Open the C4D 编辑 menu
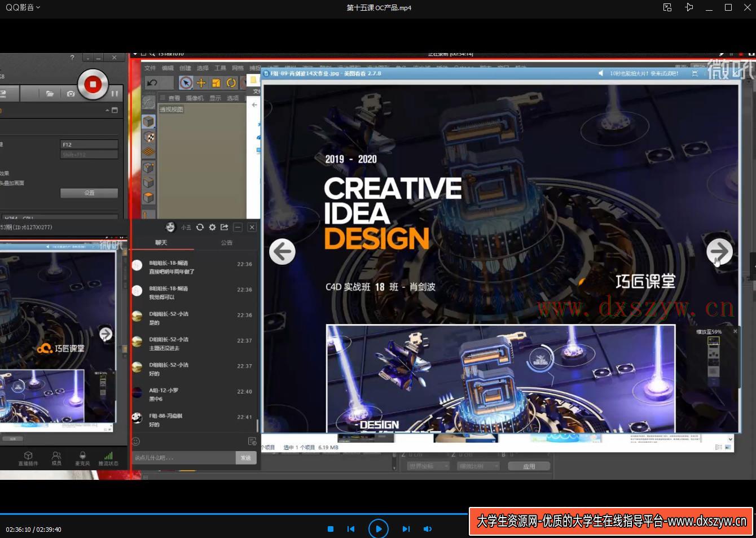Viewport: 756px width, 538px height. click(168, 68)
